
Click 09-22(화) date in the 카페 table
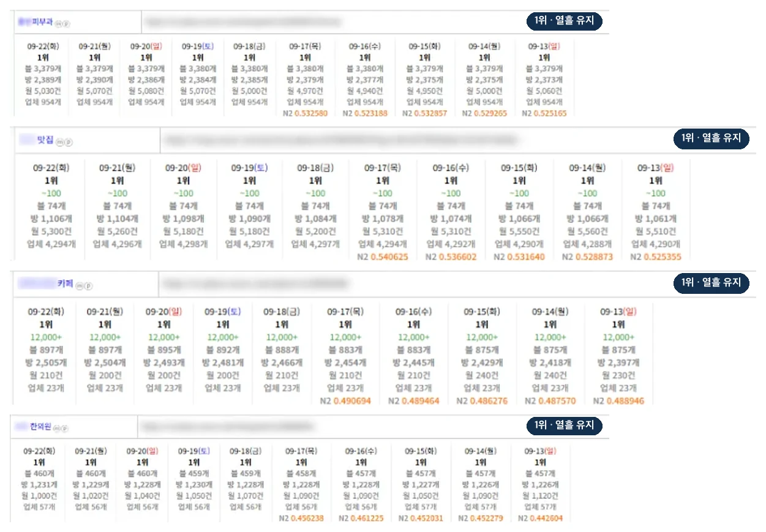pos(46,312)
